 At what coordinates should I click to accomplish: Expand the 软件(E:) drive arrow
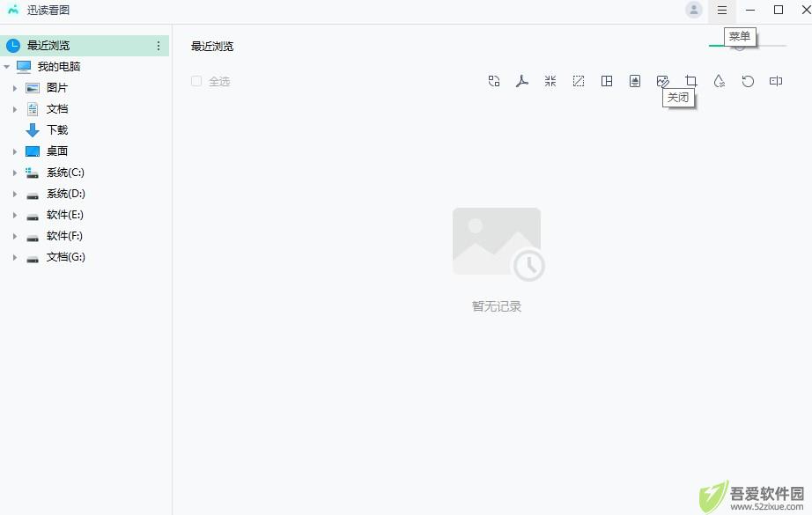pyautogui.click(x=15, y=216)
